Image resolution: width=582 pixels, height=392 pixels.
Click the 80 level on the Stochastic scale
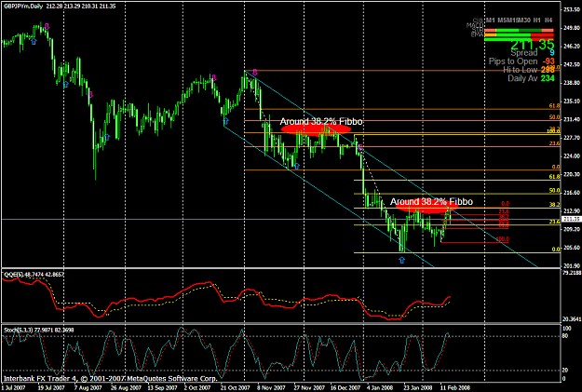point(565,336)
